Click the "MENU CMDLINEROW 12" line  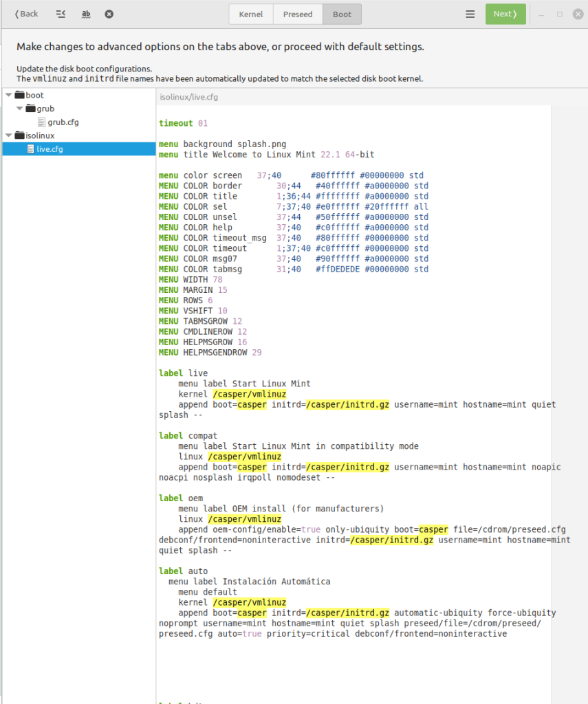pos(203,331)
